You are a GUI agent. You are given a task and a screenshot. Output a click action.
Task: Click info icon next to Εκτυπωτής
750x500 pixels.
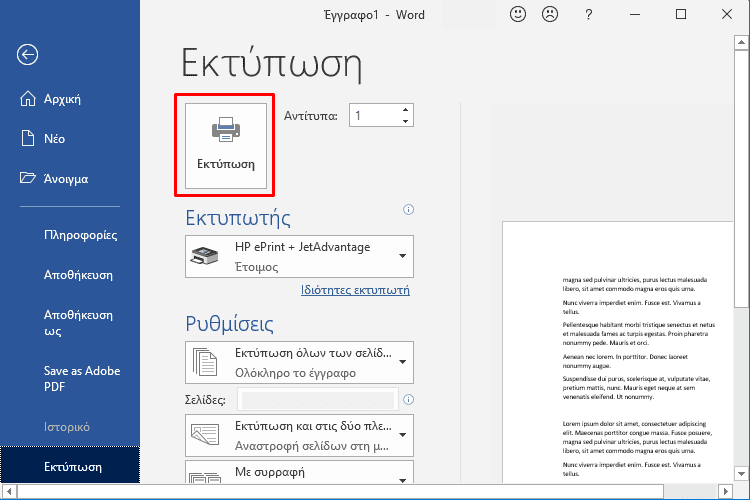(408, 210)
